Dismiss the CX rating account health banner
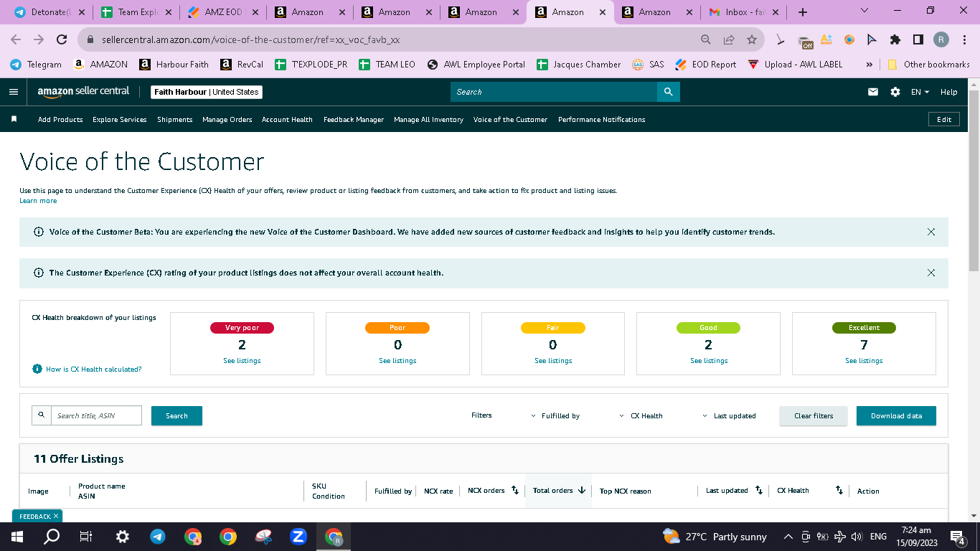Viewport: 980px width, 551px height. [931, 273]
